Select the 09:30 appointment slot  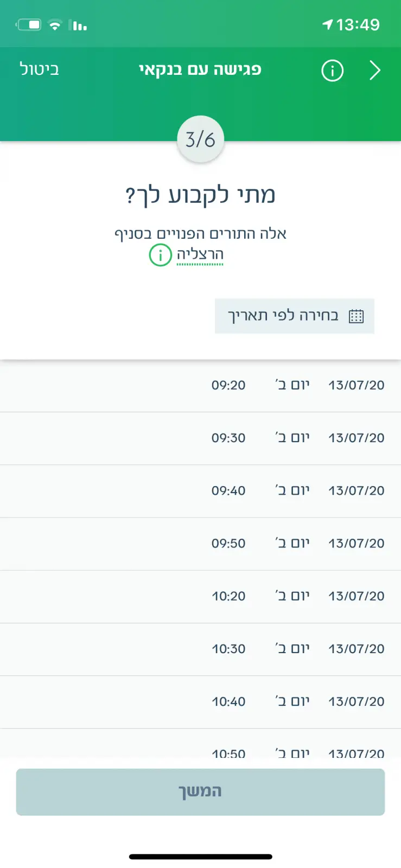200,438
